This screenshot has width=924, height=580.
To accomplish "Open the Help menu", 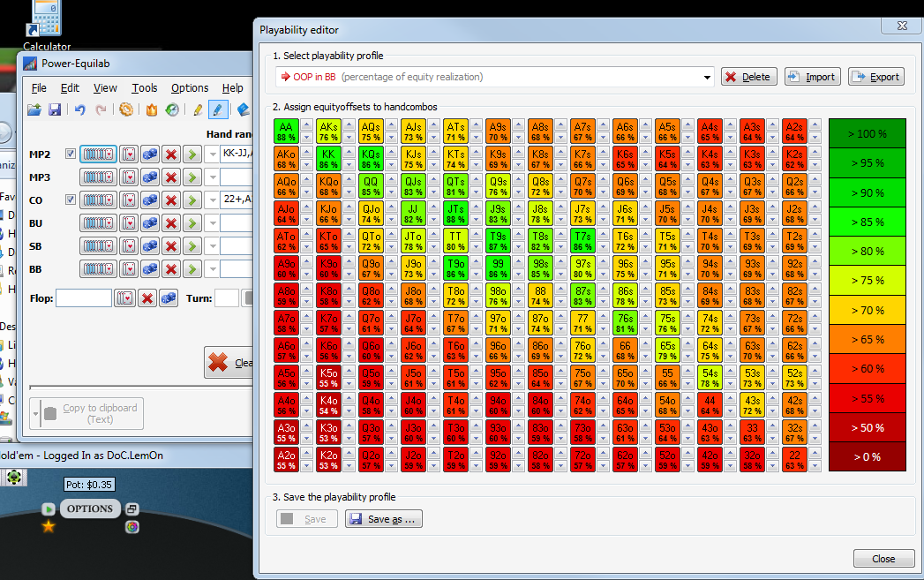I will tap(232, 87).
